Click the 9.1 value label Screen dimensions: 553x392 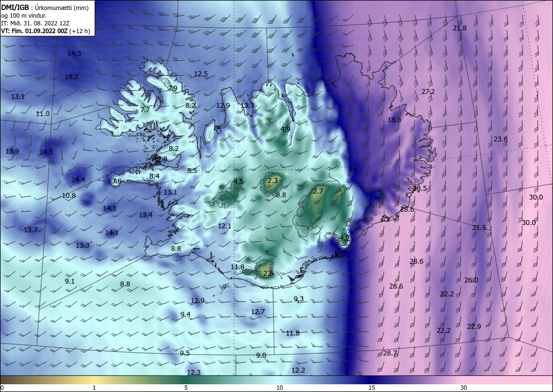coord(70,281)
